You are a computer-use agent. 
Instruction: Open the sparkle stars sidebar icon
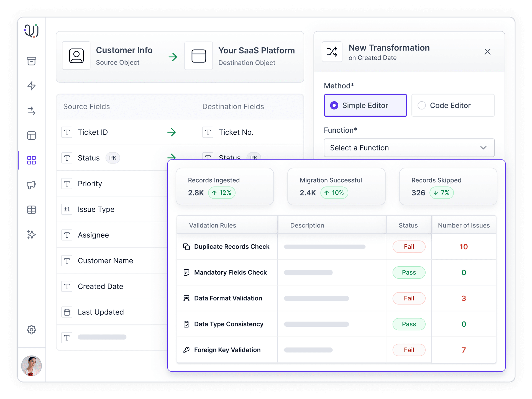(x=32, y=234)
